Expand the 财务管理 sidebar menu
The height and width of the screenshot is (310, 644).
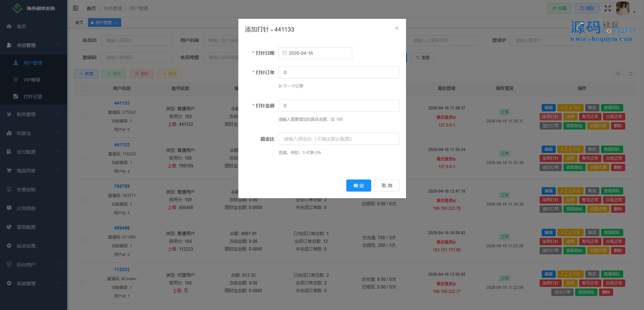pos(34,114)
